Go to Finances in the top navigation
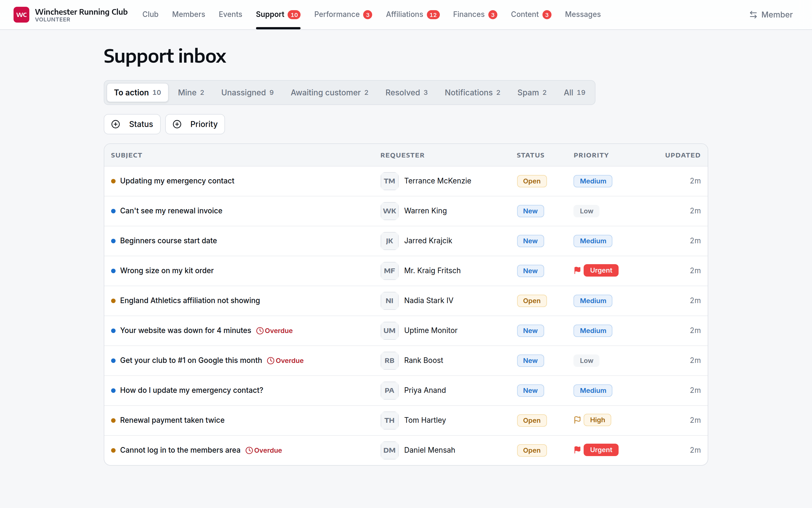 click(x=475, y=14)
